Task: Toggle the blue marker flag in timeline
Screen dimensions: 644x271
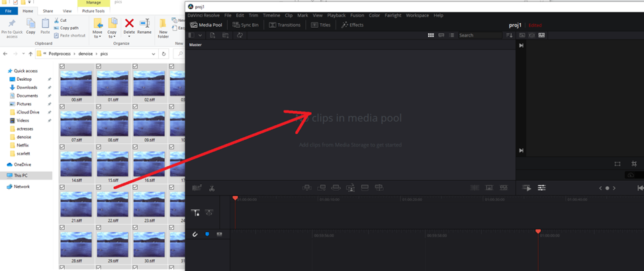Action: (207, 234)
